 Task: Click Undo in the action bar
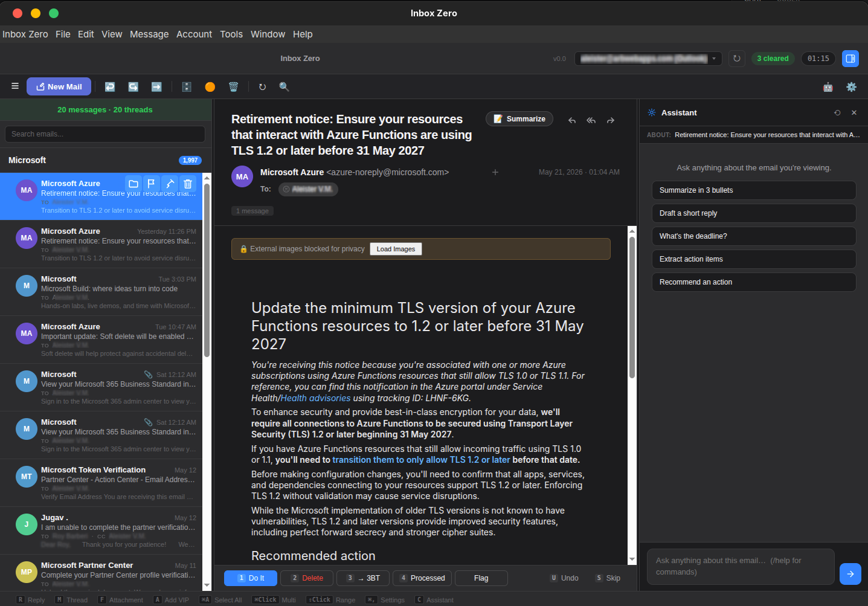pos(564,578)
